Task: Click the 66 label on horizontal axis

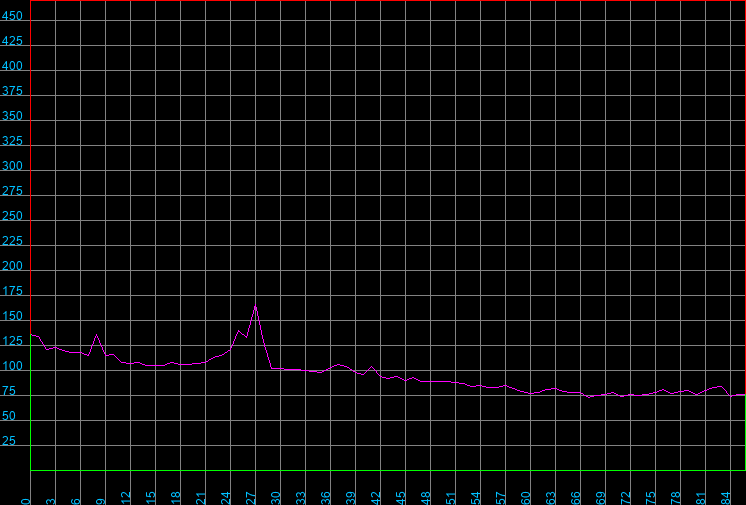Action: [575, 498]
